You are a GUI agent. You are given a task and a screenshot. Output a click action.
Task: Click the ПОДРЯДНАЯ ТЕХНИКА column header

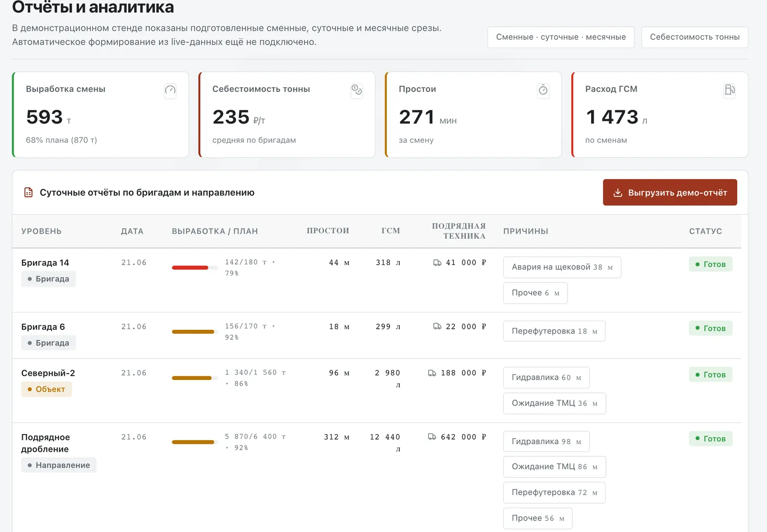[x=459, y=231]
